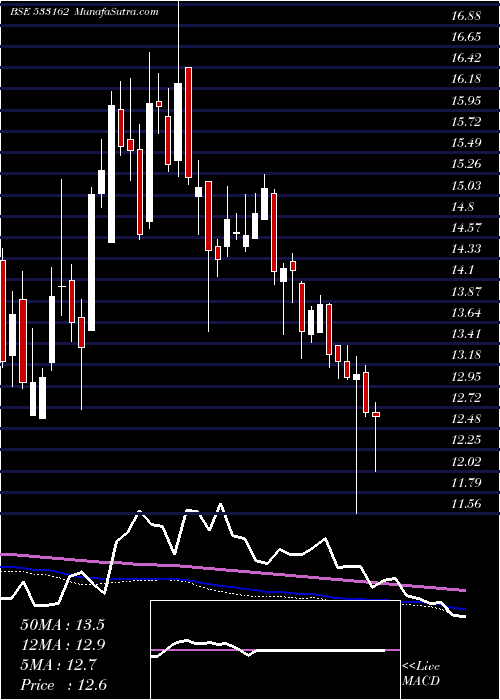
Task: Click the 13.87 price axis label
Action: (466, 292)
